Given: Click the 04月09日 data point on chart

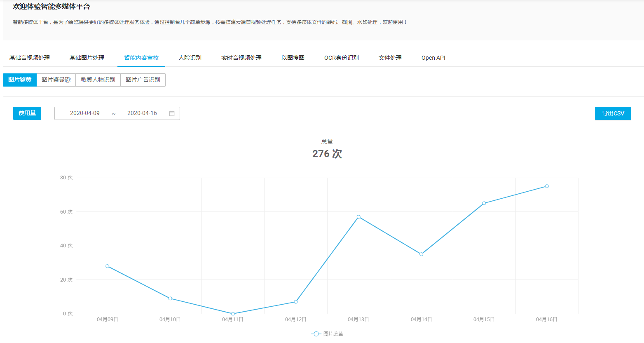Looking at the screenshot, I should 108,266.
